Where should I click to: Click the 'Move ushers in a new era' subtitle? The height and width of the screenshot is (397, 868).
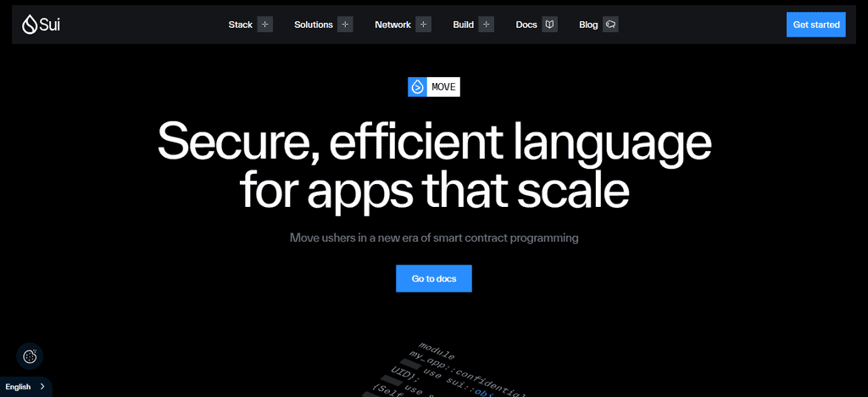[434, 238]
